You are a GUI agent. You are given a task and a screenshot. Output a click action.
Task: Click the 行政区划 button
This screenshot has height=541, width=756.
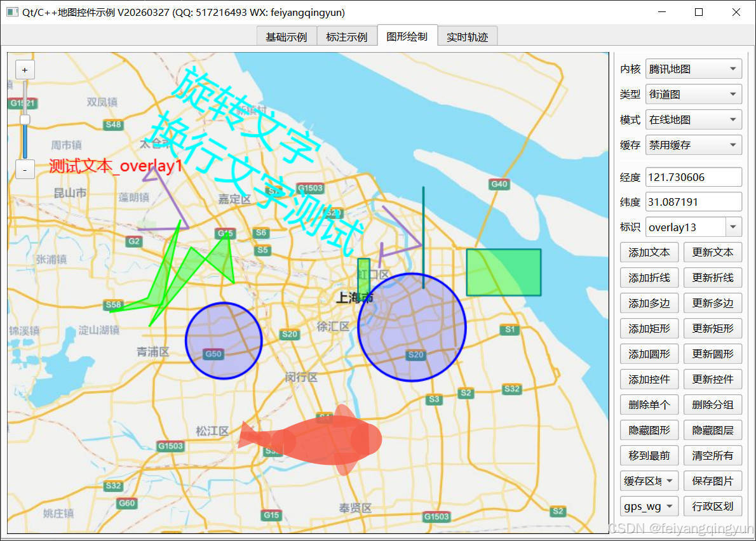[x=713, y=506]
